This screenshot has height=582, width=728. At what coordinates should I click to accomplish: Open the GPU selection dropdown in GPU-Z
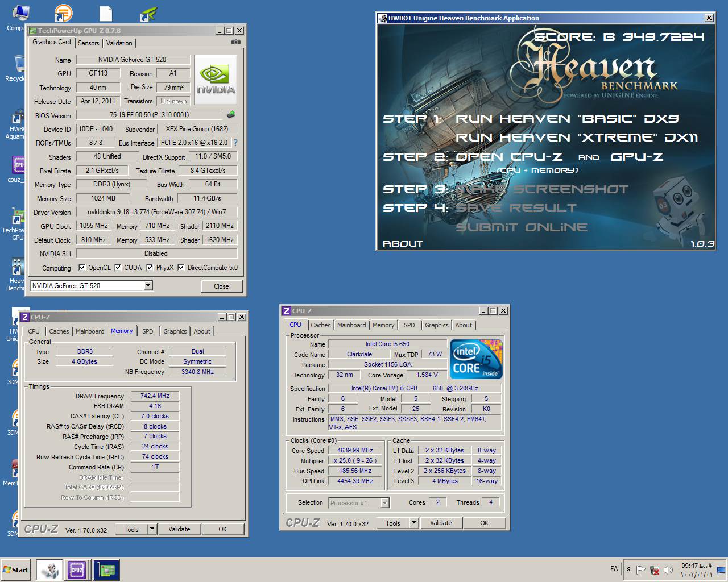(148, 285)
